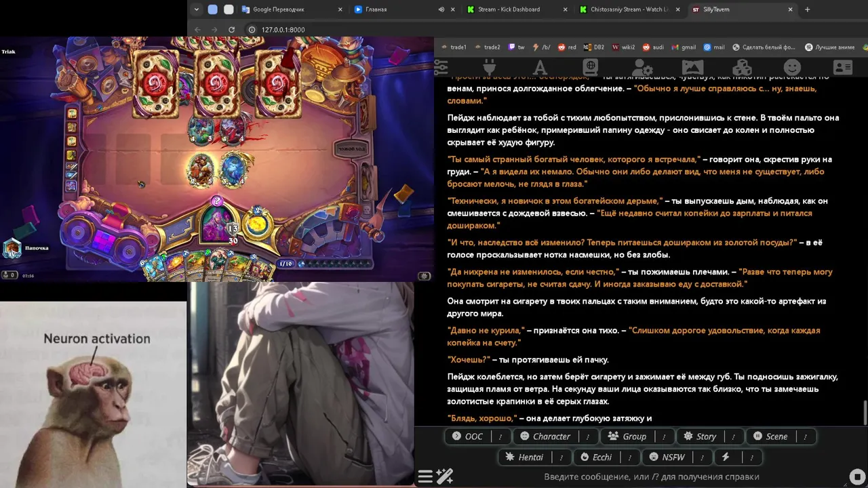Expand the options dots next to Scene
This screenshot has width=868, height=488.
805,436
